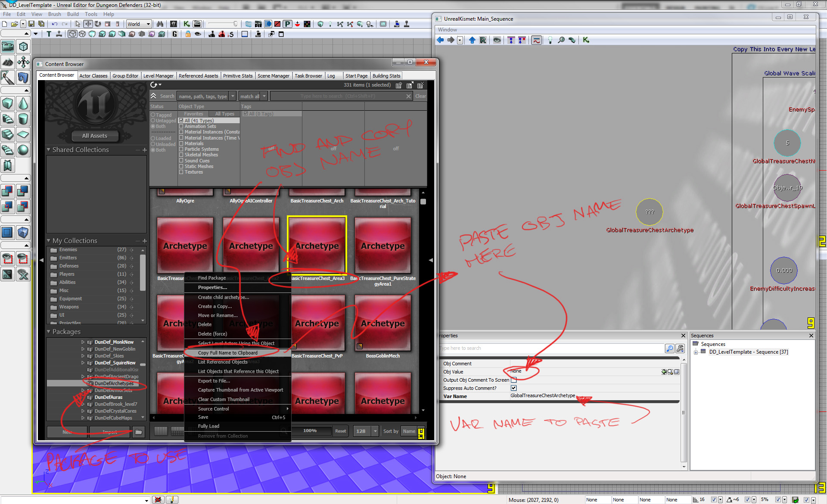Lock viewport with the padlock icon
Viewport: 827px width, 504px height.
188,34
